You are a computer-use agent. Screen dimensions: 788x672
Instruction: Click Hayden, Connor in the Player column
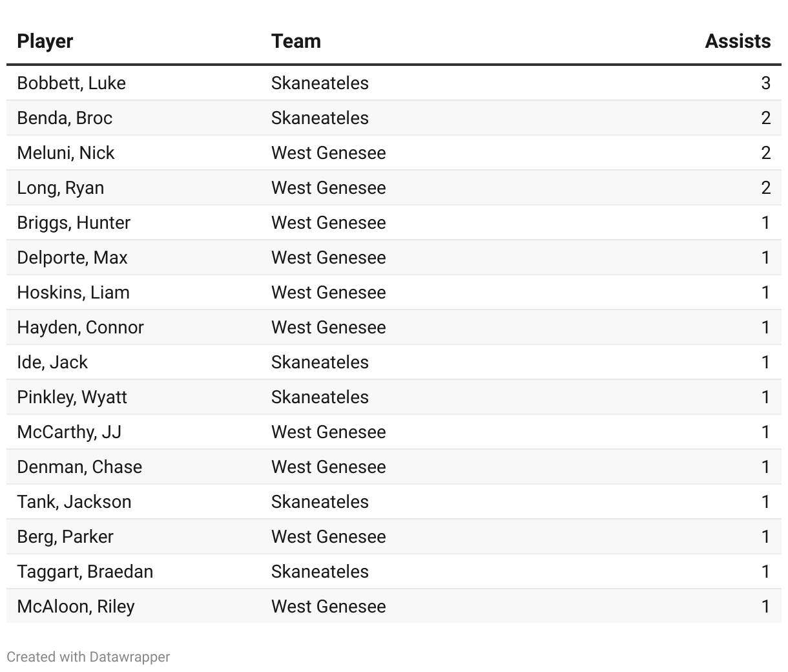coord(80,328)
